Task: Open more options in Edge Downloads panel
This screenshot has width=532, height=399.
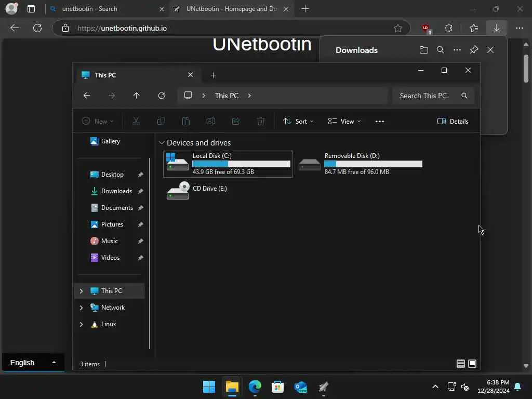Action: point(457,50)
